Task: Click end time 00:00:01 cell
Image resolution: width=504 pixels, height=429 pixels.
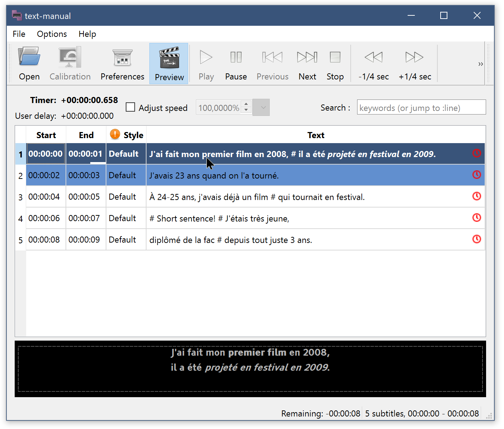Action: pos(86,154)
